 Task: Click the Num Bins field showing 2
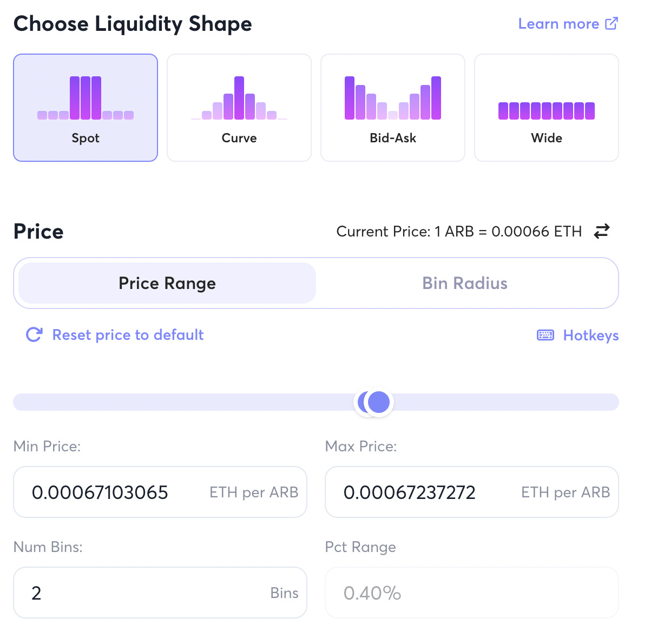[160, 593]
